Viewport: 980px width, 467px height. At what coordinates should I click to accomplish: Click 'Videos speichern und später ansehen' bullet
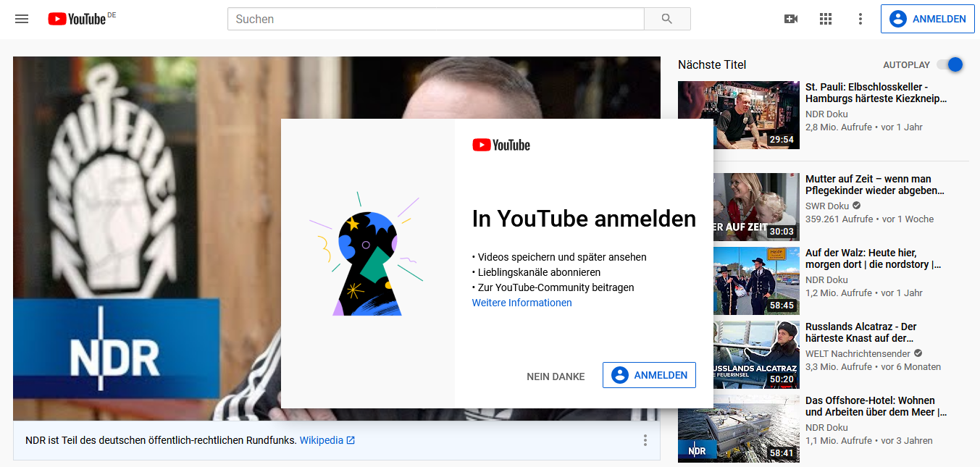pyautogui.click(x=559, y=257)
